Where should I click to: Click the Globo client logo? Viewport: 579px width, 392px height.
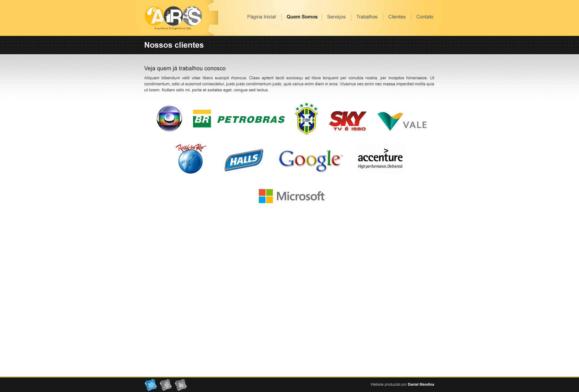coord(169,119)
